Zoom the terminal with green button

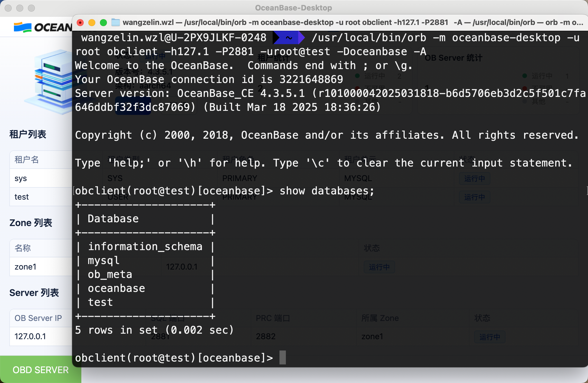[x=103, y=23]
